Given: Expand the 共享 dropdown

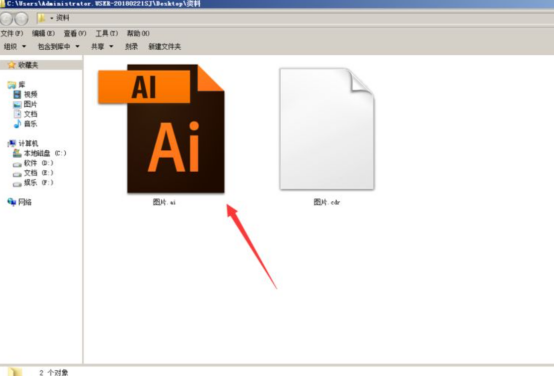Looking at the screenshot, I should pos(102,46).
